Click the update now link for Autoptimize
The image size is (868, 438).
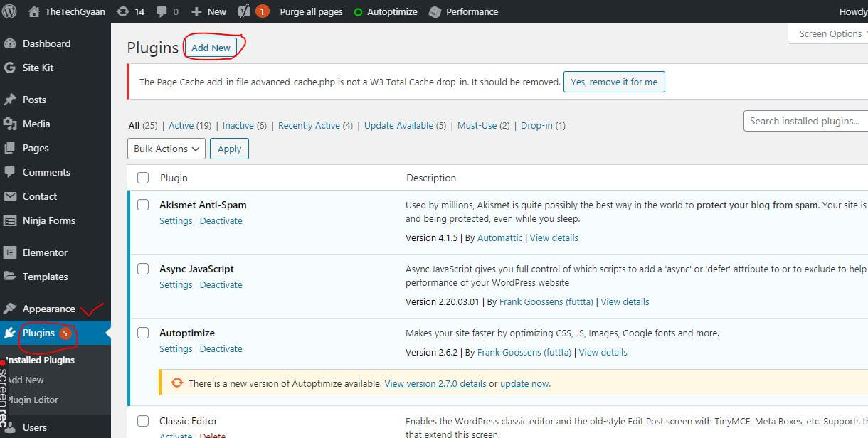524,383
